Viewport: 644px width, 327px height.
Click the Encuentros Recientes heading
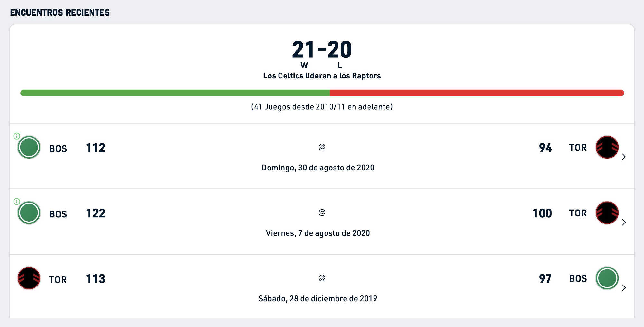click(60, 13)
